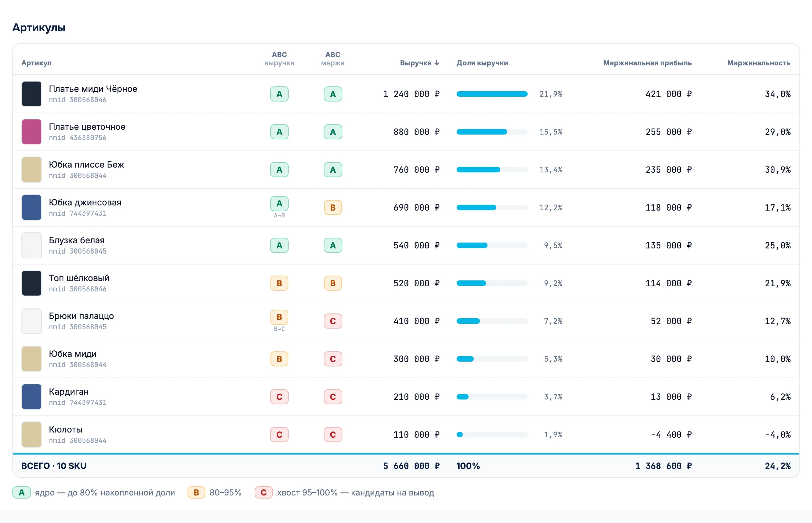Click ABC margin badge C for Кюлоты

coord(333,435)
